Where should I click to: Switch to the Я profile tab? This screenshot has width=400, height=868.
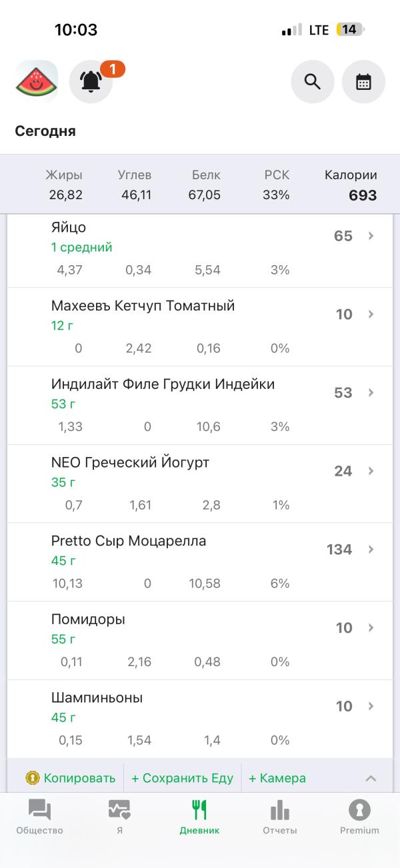(119, 817)
